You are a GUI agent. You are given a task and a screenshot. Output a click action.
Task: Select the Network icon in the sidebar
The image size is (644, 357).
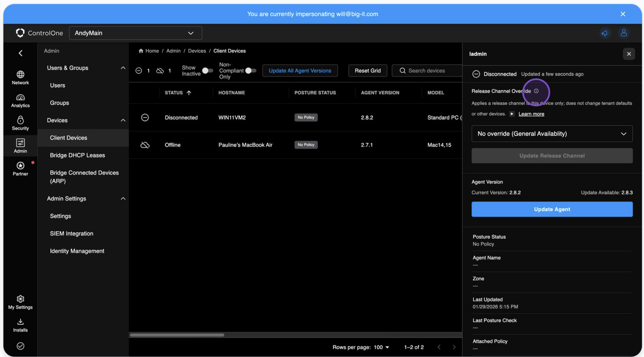(20, 78)
